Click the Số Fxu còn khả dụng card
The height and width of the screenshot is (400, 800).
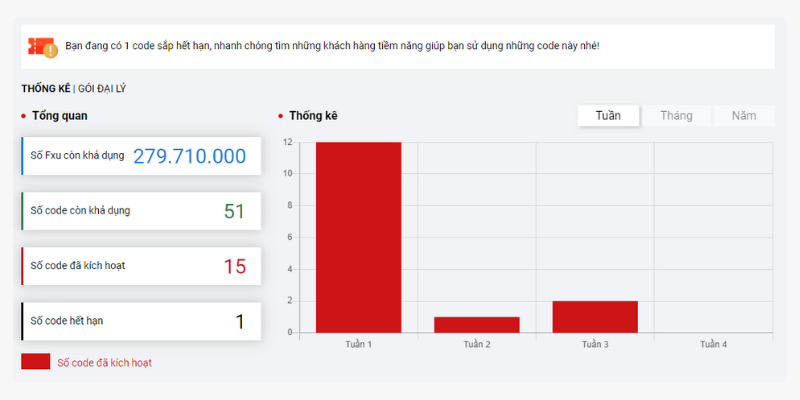(x=141, y=156)
